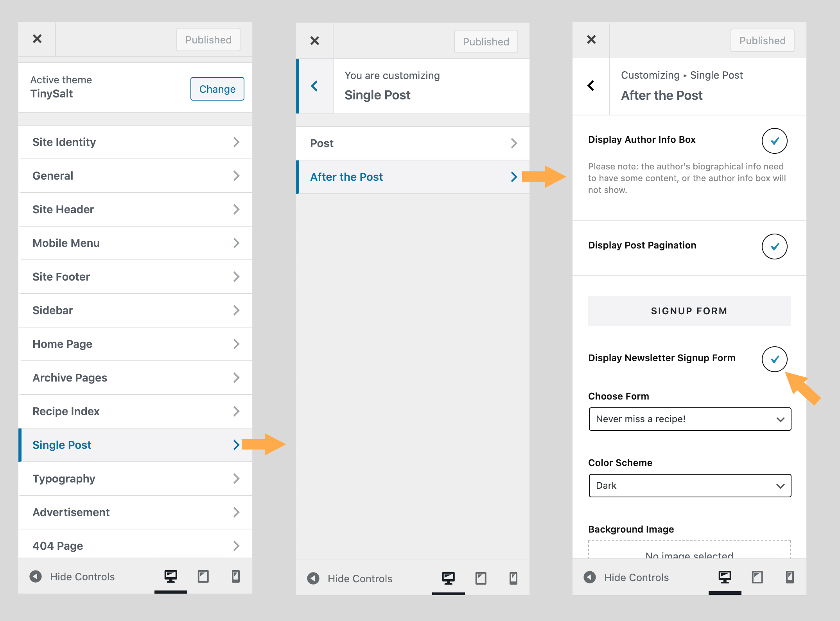Close the customizer in middle panel
Screen dimensions: 840x621
(x=315, y=40)
